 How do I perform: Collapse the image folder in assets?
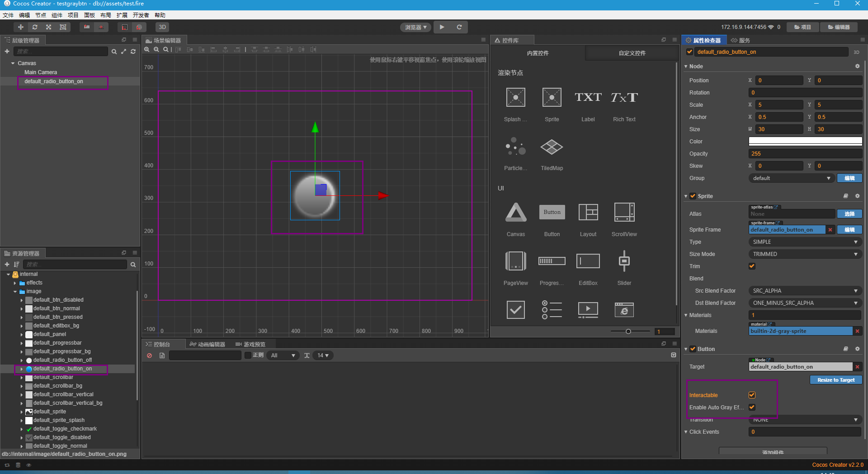click(x=15, y=292)
